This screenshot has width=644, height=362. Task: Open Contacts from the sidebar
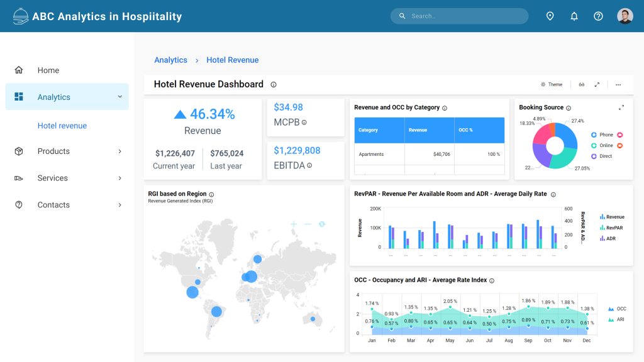click(x=53, y=204)
